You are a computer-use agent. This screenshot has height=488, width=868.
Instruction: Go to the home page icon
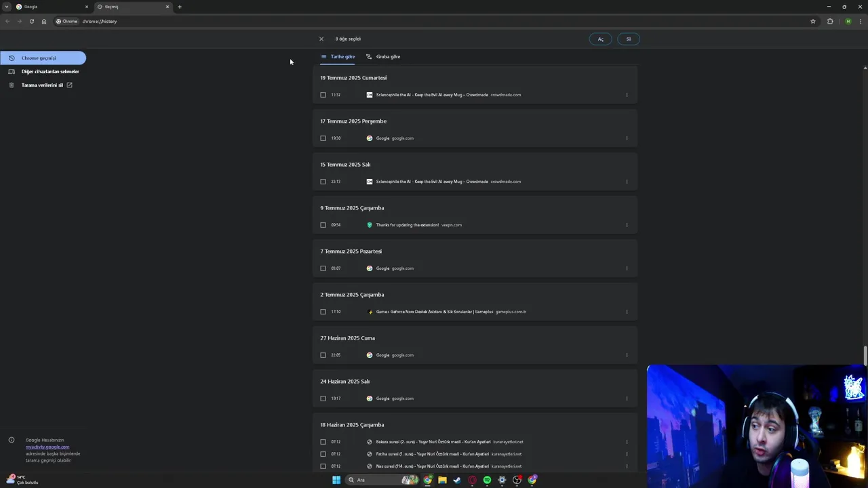[x=44, y=21]
